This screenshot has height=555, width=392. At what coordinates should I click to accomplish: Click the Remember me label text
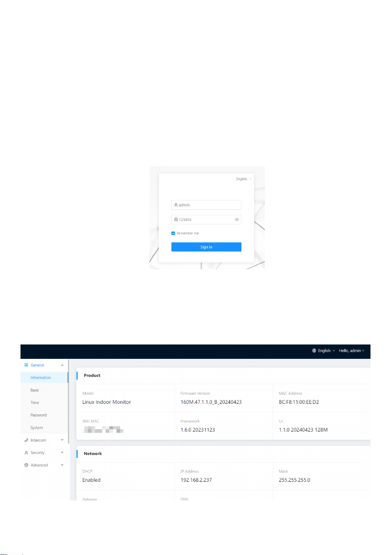tap(188, 233)
